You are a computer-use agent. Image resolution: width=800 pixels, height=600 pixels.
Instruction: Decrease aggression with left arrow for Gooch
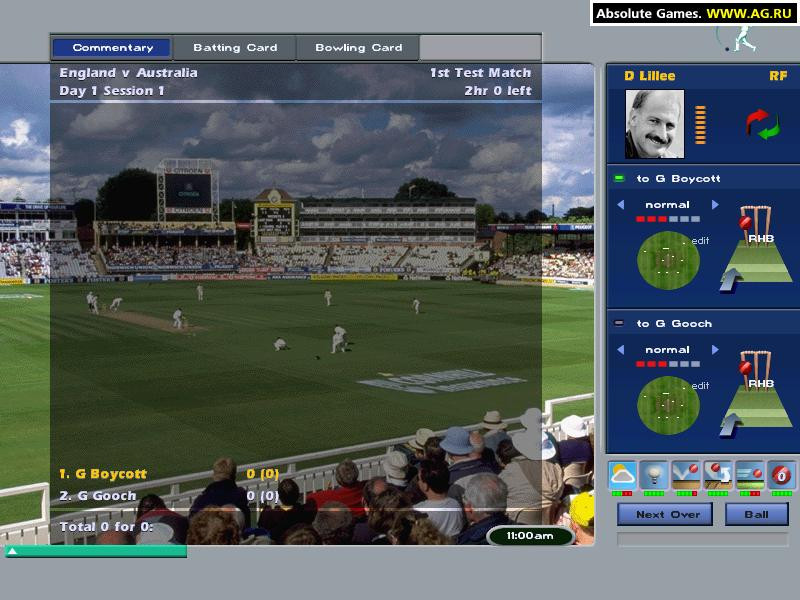[x=621, y=349]
